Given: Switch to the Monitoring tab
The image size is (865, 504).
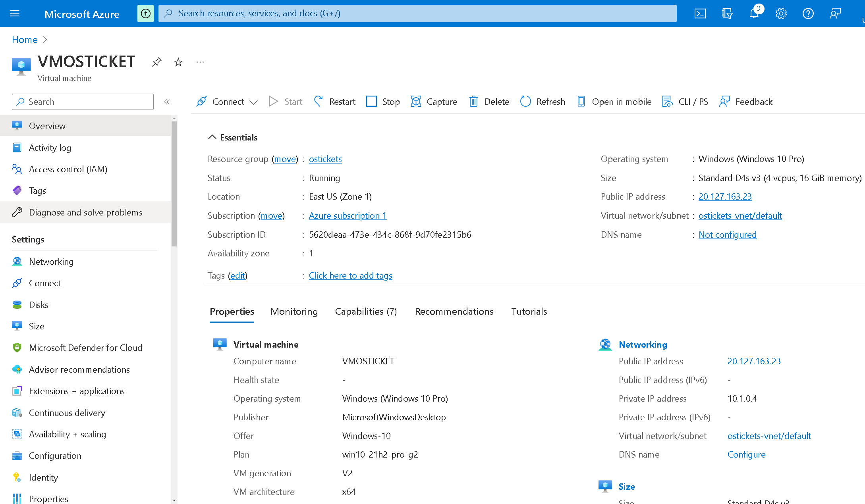Looking at the screenshot, I should [x=294, y=312].
